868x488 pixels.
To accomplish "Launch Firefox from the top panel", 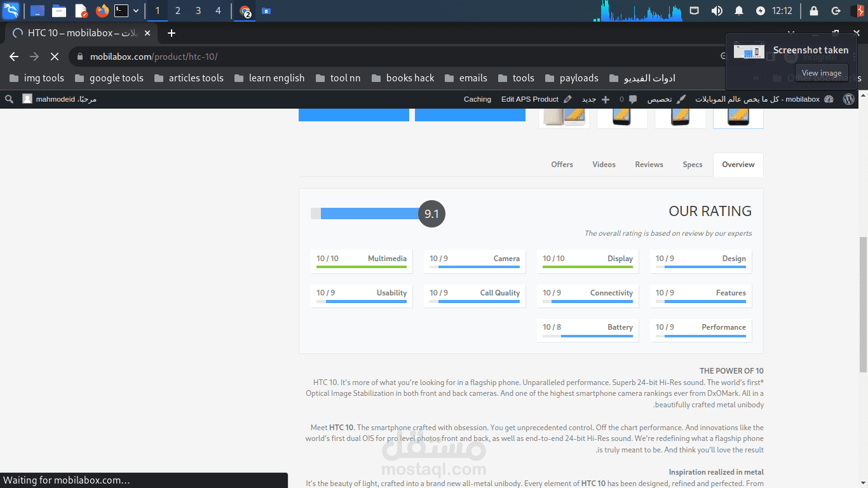I will 102,11.
